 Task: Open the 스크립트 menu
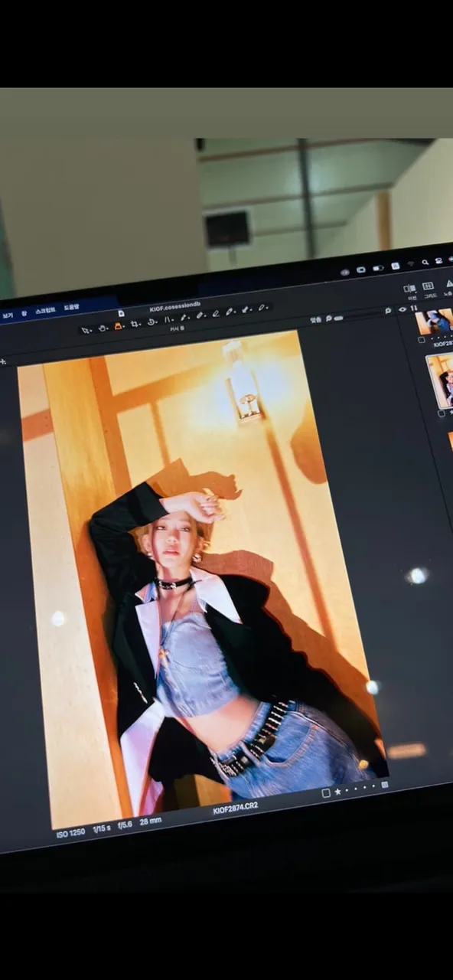(45, 311)
